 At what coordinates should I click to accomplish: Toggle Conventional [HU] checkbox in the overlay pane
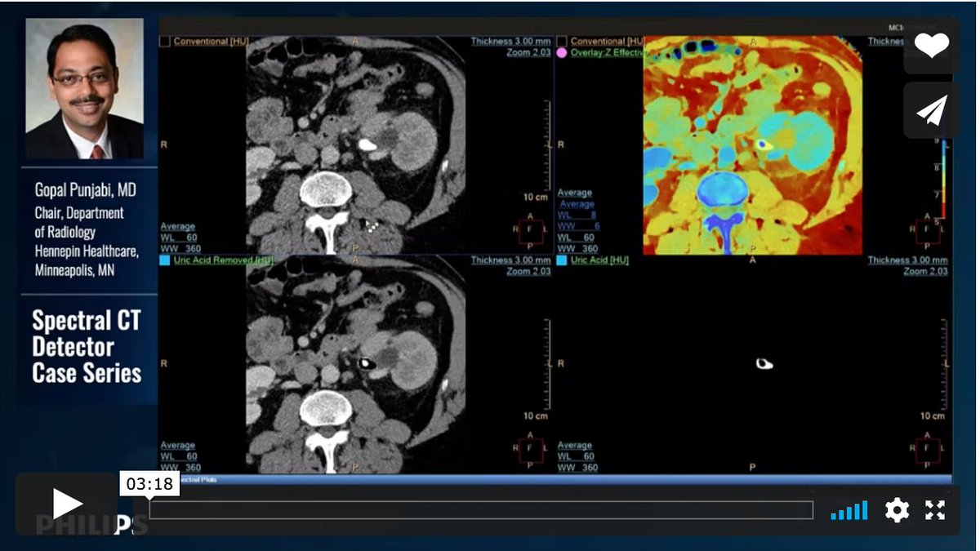[x=562, y=41]
